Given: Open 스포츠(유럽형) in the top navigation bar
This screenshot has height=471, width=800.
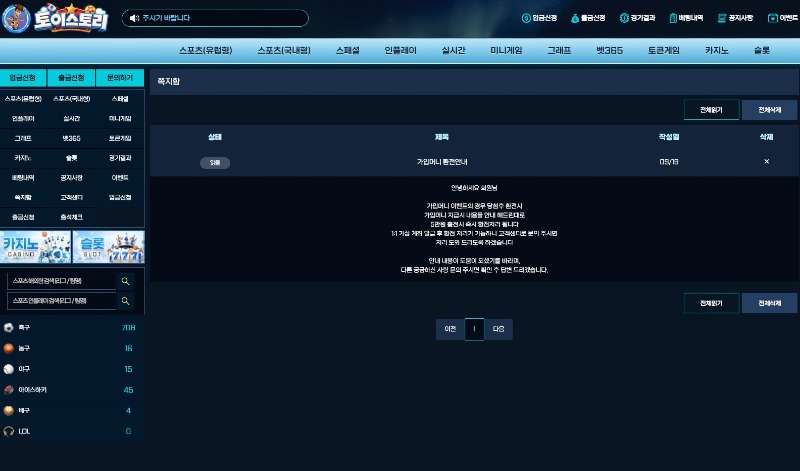Looking at the screenshot, I should tap(206, 51).
